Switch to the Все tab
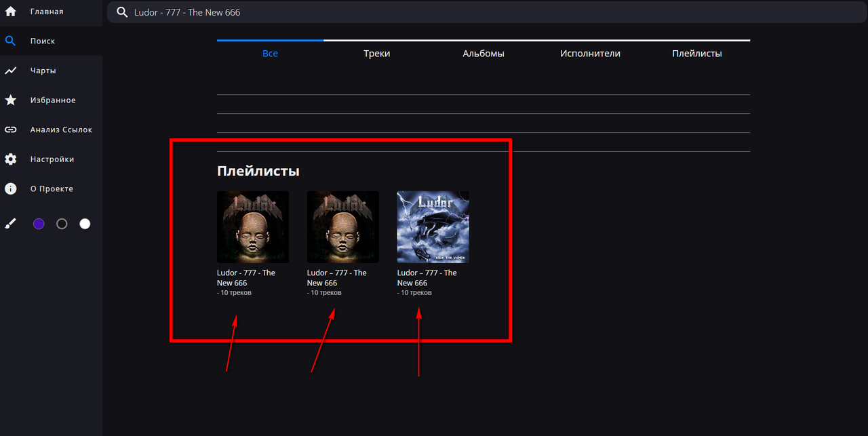 [x=270, y=54]
